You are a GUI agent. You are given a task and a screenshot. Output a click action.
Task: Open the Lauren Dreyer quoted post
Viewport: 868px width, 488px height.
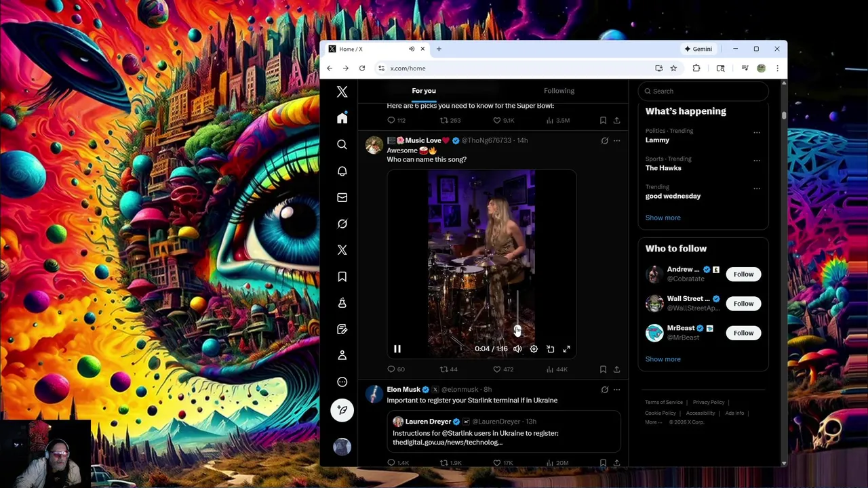[504, 431]
